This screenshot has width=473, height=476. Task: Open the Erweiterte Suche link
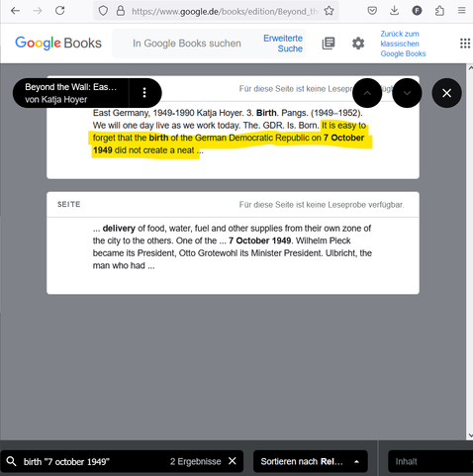click(x=283, y=44)
